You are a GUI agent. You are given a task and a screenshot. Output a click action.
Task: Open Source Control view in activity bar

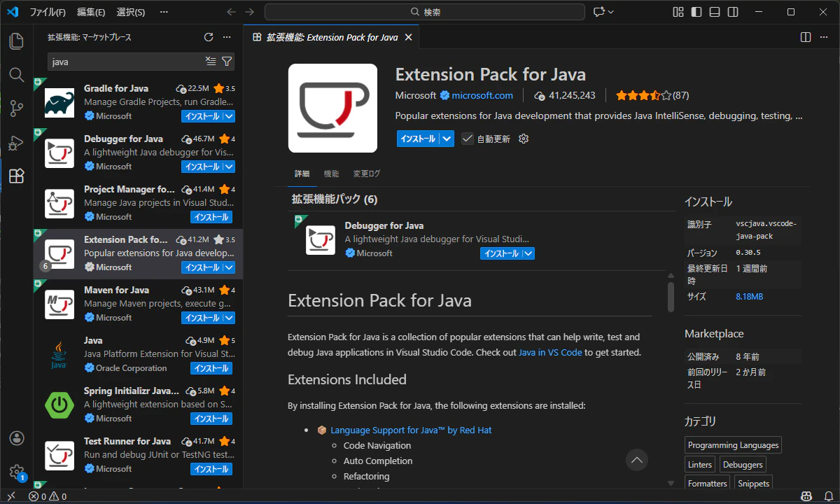(x=16, y=108)
